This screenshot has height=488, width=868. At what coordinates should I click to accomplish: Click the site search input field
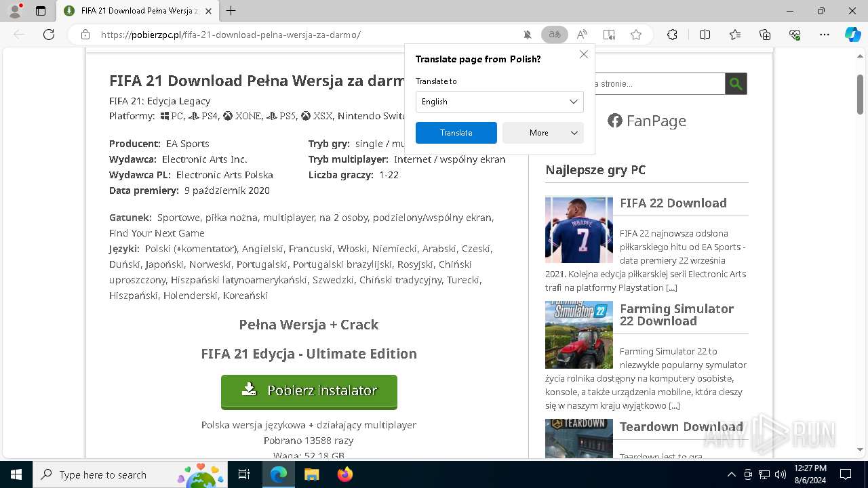[659, 84]
